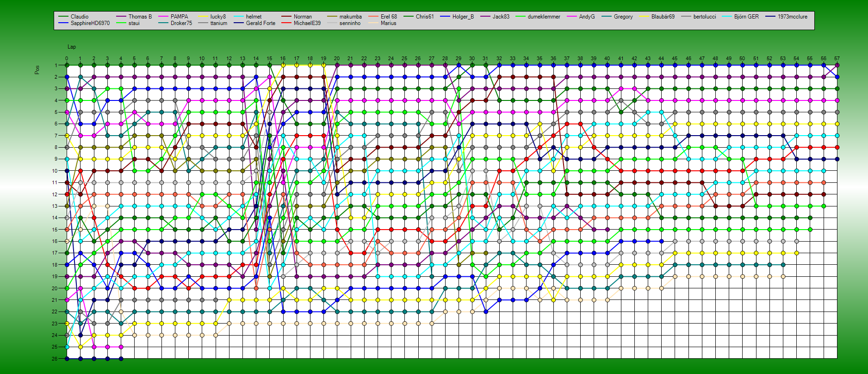868x374 pixels.
Task: Pick Blaubär69 in the legend
Action: click(663, 17)
